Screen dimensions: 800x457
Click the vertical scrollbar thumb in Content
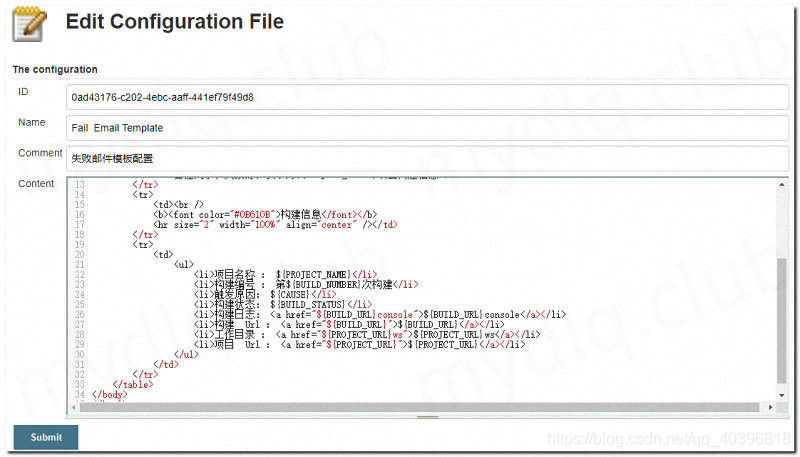pos(782,320)
